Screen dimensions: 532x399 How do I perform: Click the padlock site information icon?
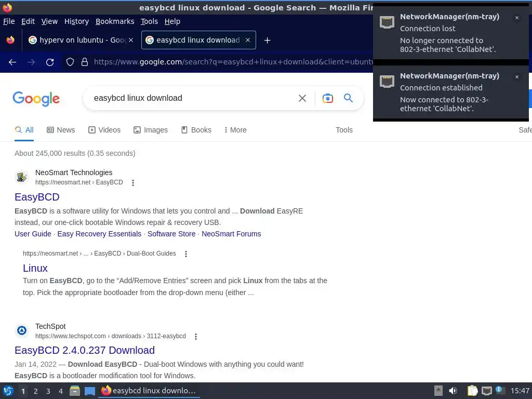[x=85, y=62]
